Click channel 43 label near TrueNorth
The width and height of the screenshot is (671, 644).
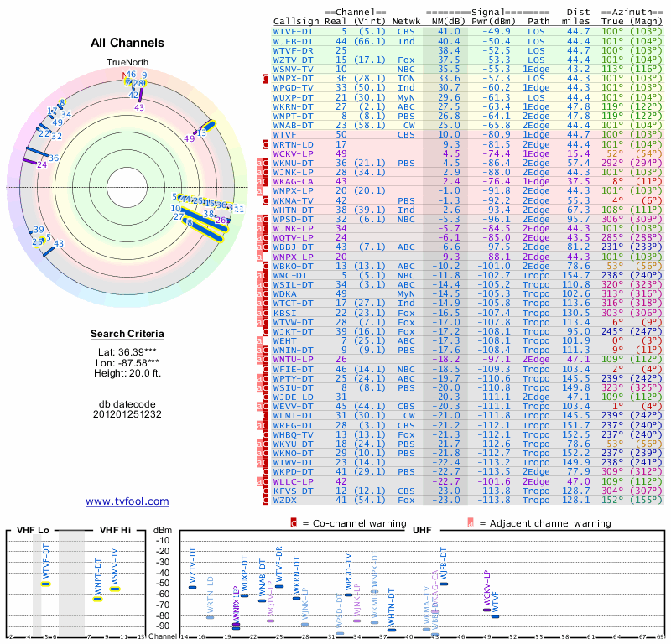(x=139, y=107)
